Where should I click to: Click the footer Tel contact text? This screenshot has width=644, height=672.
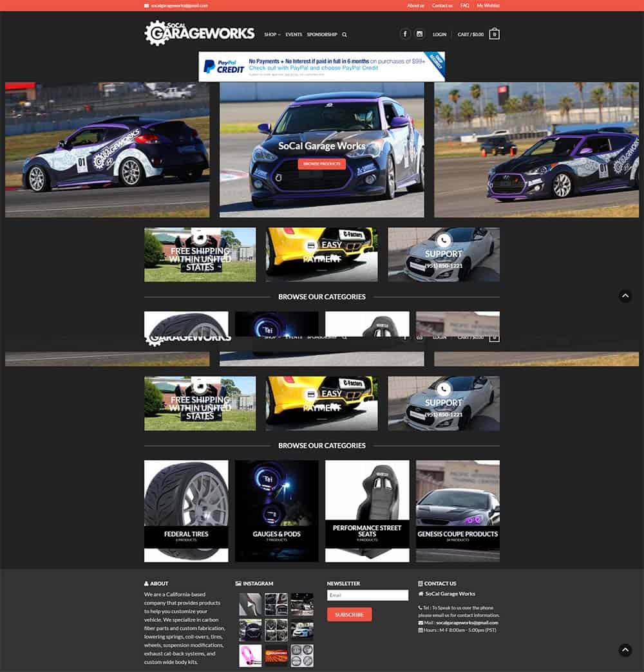pos(459,611)
